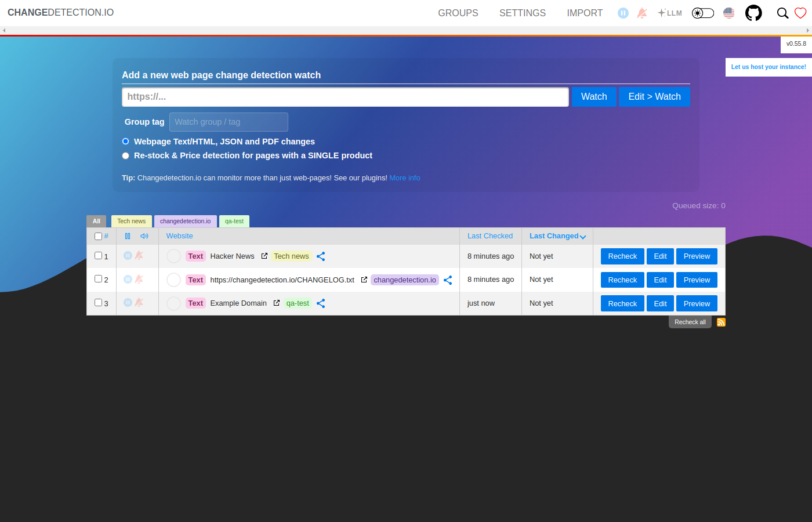Open the RSS feed icon

click(x=721, y=322)
